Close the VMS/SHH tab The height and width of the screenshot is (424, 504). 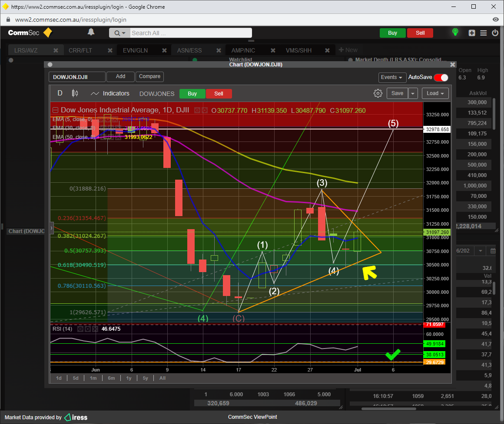click(327, 50)
